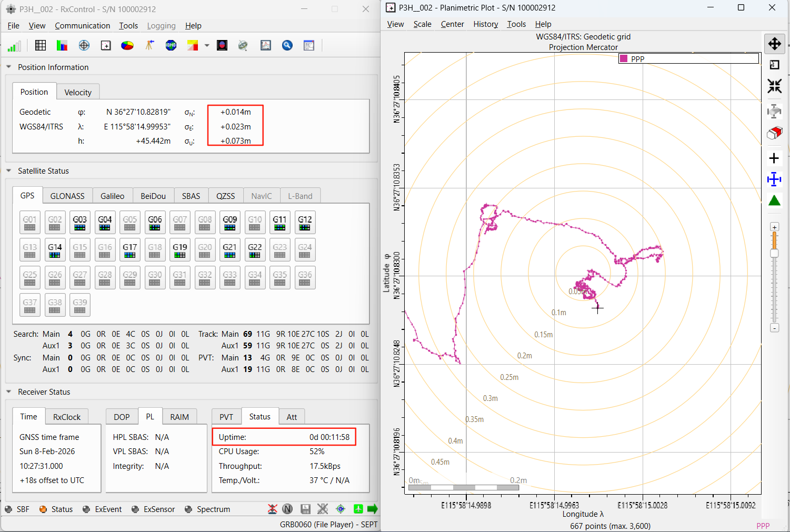Screen dimensions: 790x532
Task: Click zoom slider plus button
Action: (774, 227)
